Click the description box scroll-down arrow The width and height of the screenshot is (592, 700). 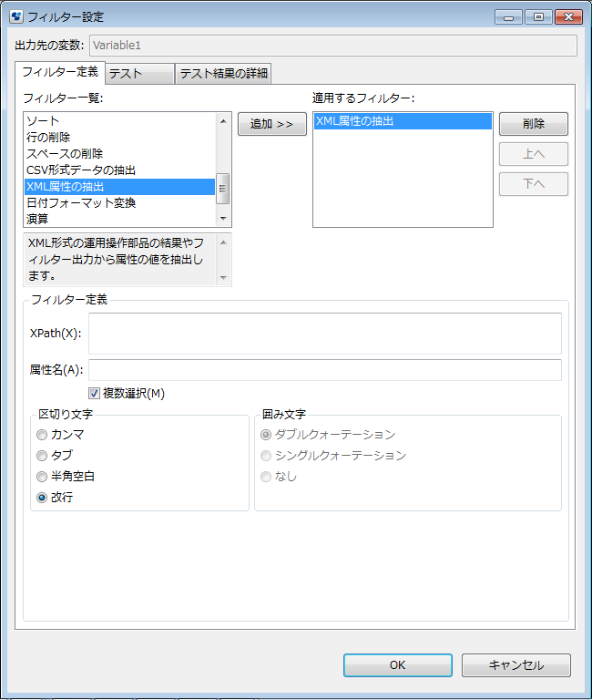(x=223, y=278)
